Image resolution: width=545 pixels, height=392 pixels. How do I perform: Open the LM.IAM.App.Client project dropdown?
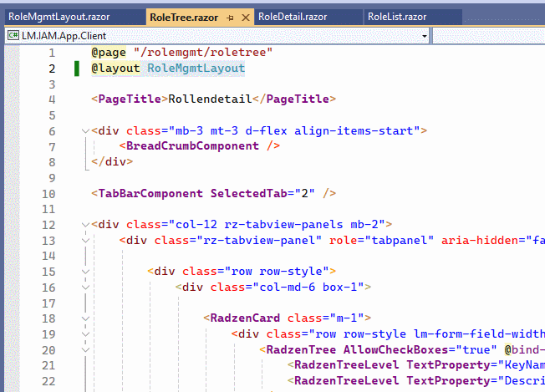(x=425, y=36)
